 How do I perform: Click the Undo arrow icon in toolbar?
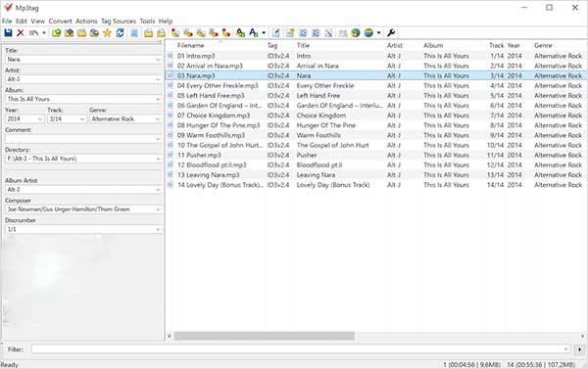(x=33, y=33)
